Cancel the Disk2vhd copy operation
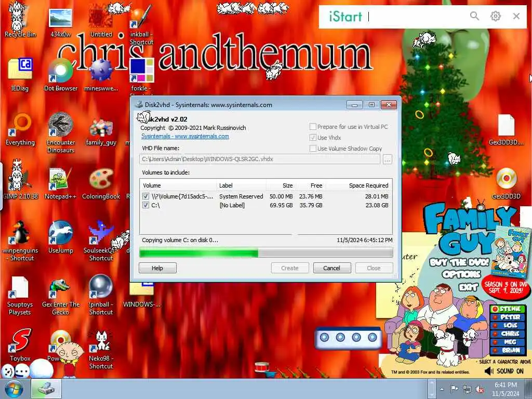532x399 pixels. pos(331,268)
